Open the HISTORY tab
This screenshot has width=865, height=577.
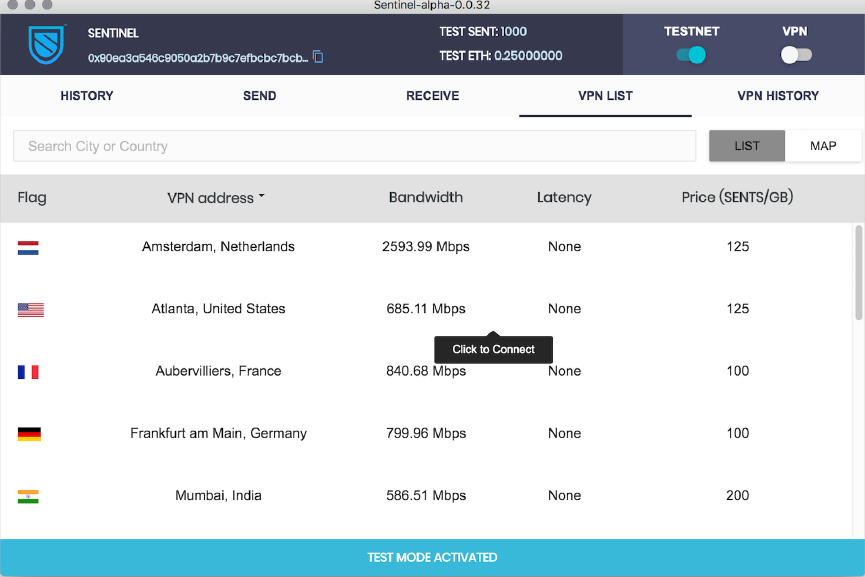pyautogui.click(x=87, y=95)
